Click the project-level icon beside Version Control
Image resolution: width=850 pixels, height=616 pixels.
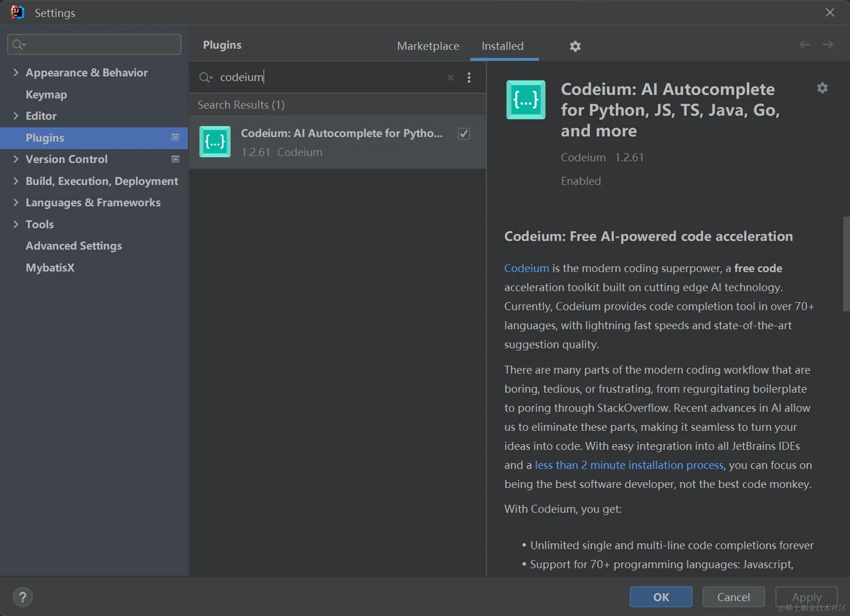point(175,159)
